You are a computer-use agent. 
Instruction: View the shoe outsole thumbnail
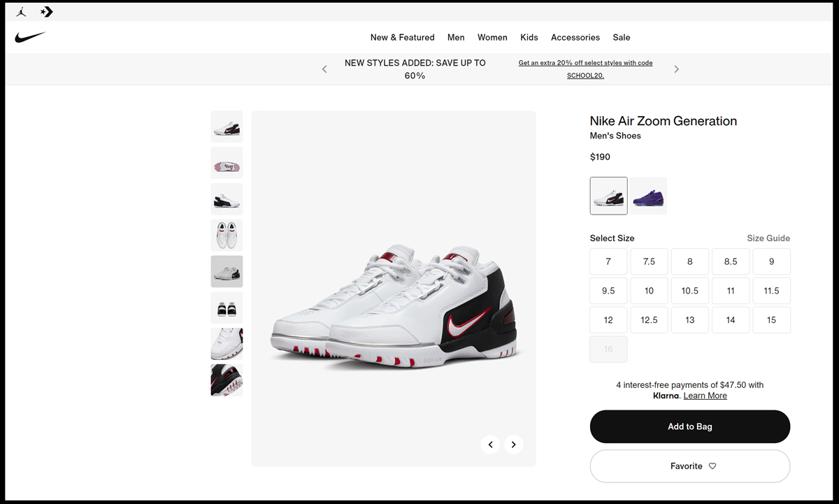(x=227, y=163)
